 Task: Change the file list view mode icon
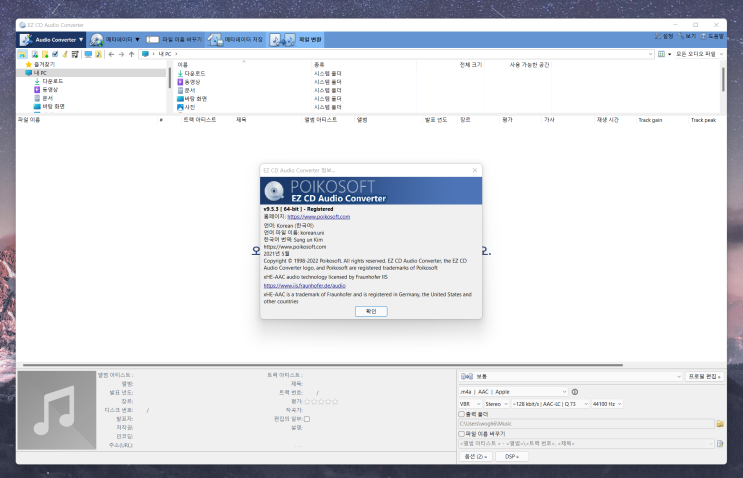pos(661,54)
